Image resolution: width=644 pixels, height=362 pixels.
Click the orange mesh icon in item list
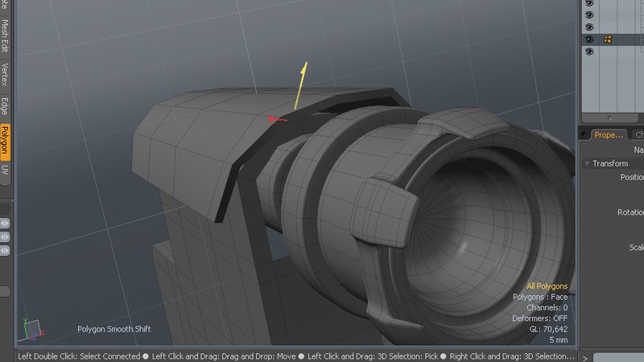click(x=608, y=39)
